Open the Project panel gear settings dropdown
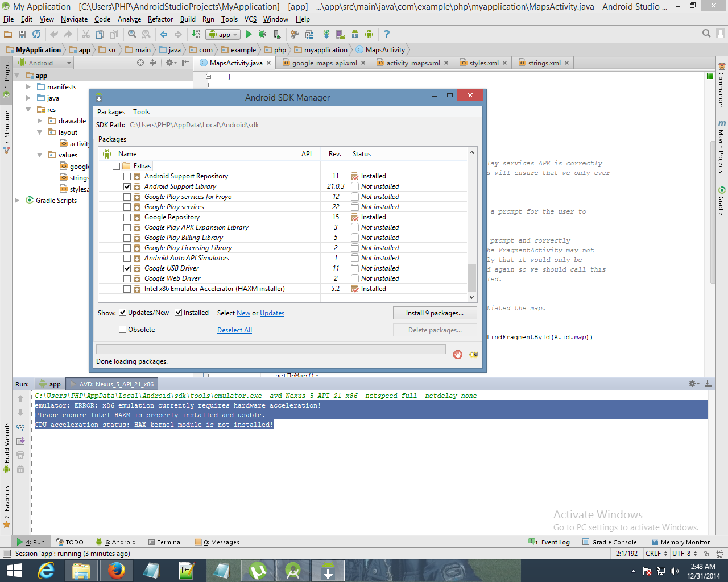 (x=171, y=63)
